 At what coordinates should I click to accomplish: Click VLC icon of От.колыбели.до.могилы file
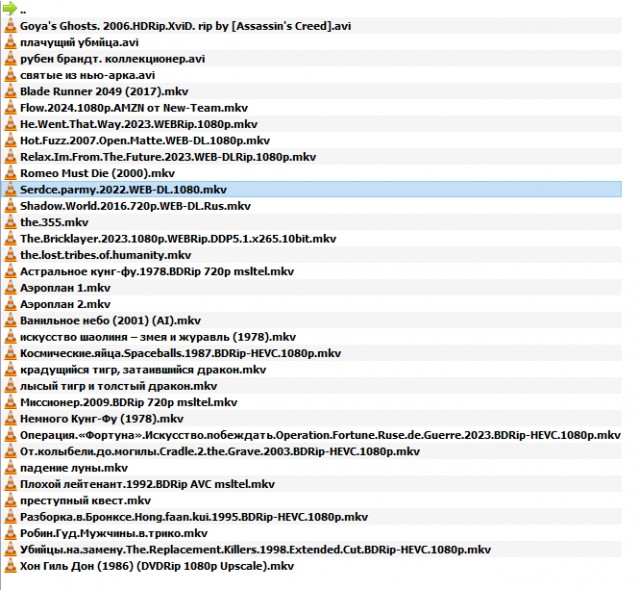click(10, 451)
